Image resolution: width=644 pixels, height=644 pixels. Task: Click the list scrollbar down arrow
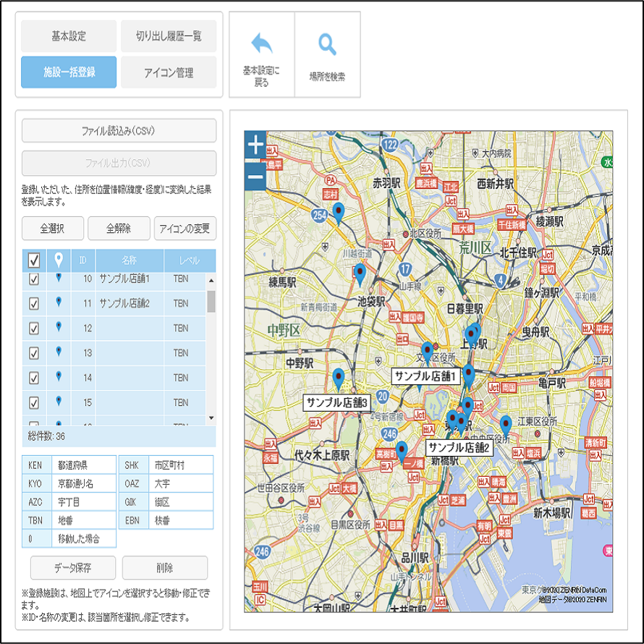[x=211, y=418]
